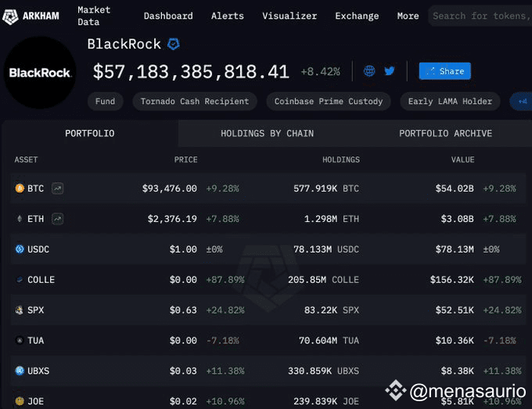The image size is (532, 409).
Task: Click the Tornado Cash Recipient tag
Action: coord(195,101)
